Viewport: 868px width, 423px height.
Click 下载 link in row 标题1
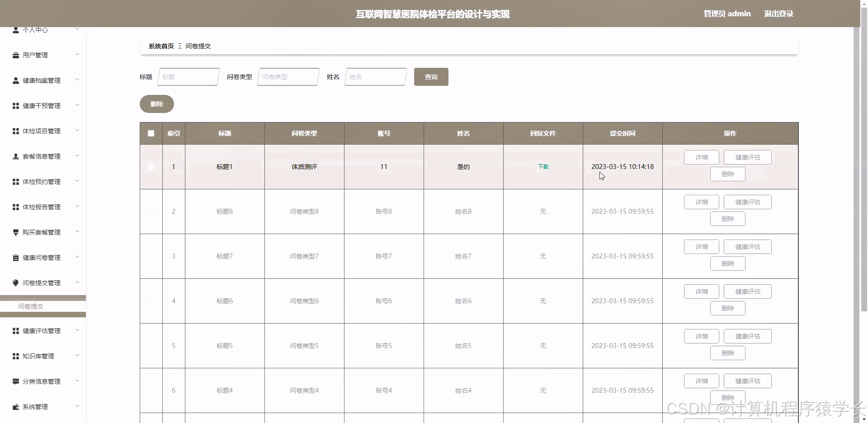[x=543, y=167]
